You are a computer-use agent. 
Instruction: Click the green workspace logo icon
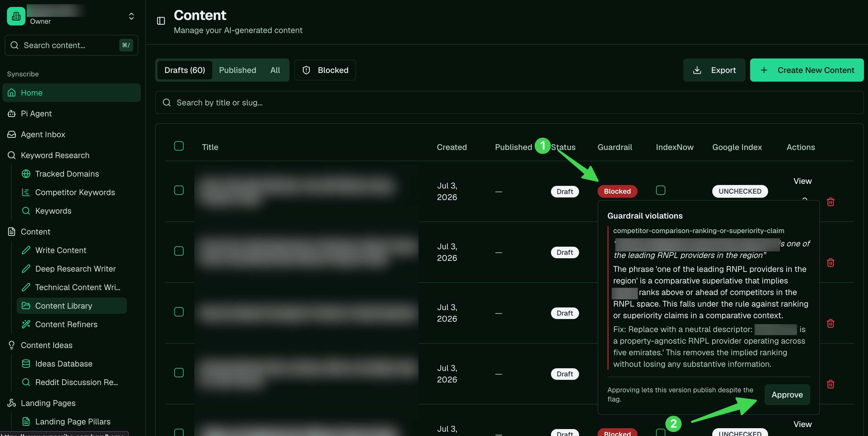click(x=16, y=16)
